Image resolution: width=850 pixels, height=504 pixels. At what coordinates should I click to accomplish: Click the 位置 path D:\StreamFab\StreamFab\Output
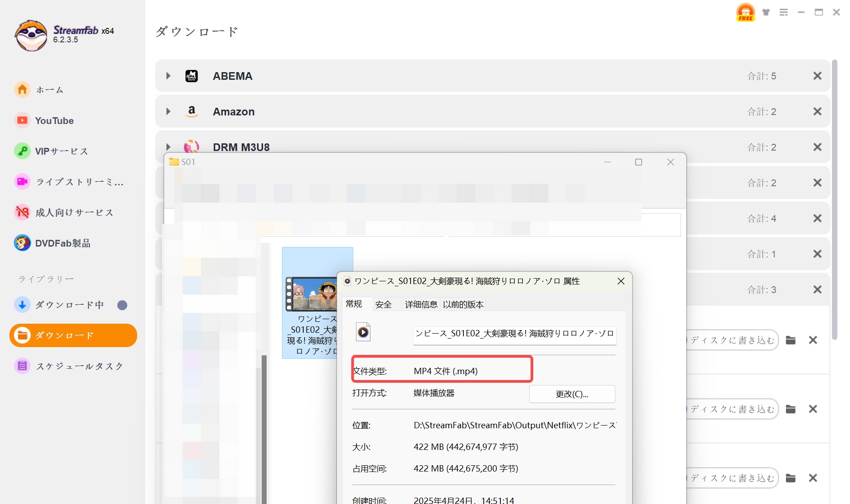[515, 425]
